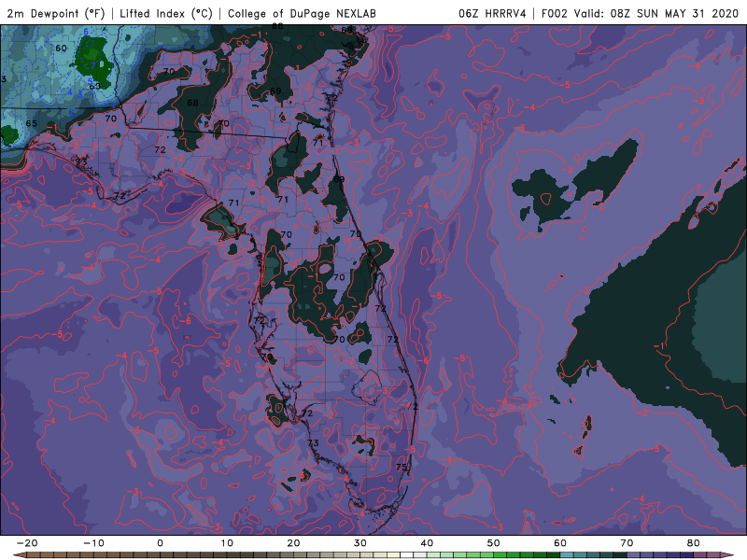The height and width of the screenshot is (560, 747).
Task: Click the '06Z HRRRV4' model run label
Action: pos(493,13)
